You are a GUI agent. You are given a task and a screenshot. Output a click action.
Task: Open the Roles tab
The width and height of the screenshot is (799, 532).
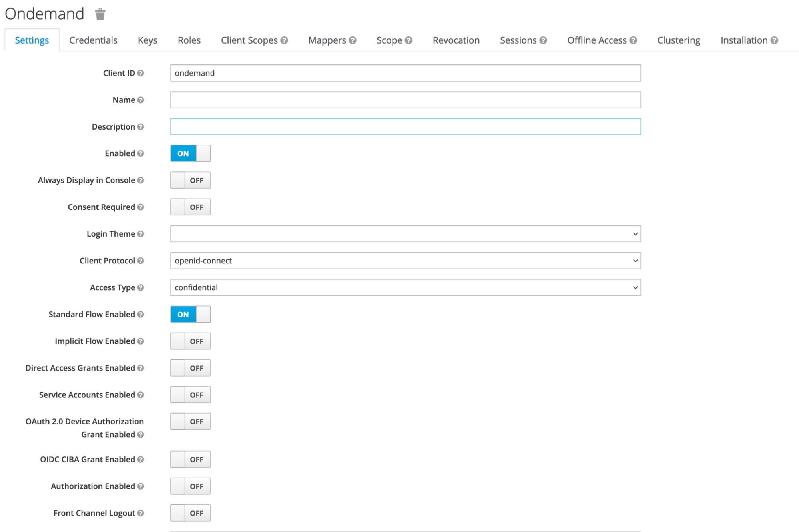pyautogui.click(x=189, y=40)
